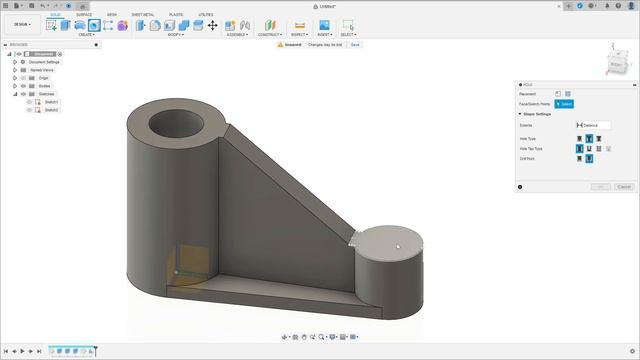Click the Measure icon in Inspect
Screen dimensions: 640x360
coord(300,25)
